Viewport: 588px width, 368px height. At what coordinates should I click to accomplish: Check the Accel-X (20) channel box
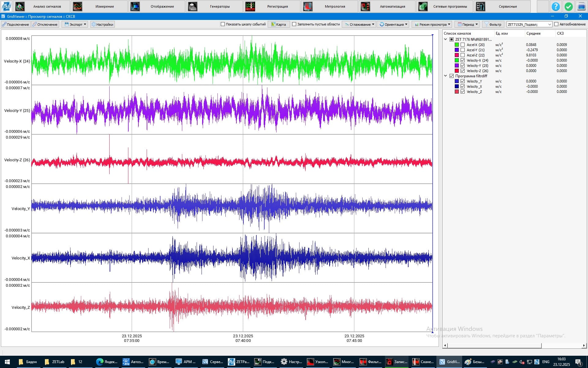click(462, 45)
